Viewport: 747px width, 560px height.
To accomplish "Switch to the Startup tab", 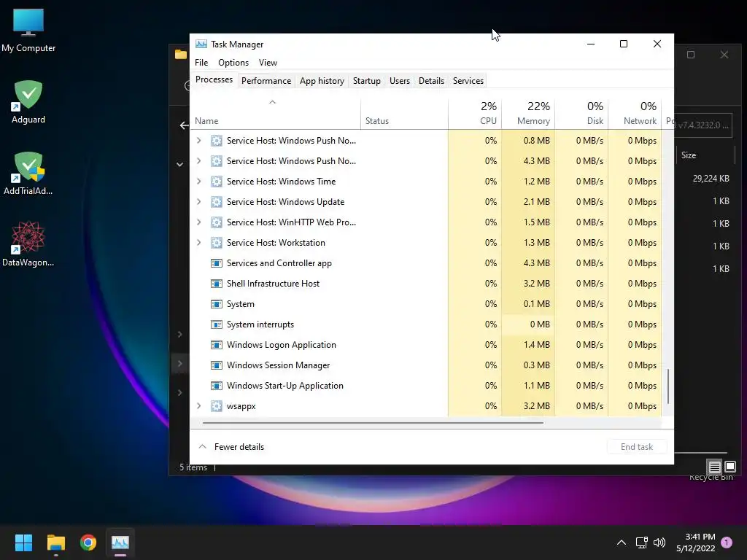I will click(367, 81).
